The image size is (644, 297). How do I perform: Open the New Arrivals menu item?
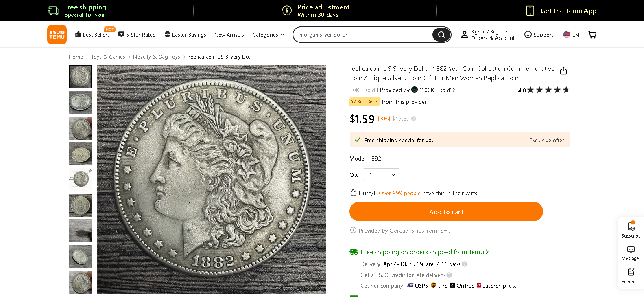tap(229, 35)
